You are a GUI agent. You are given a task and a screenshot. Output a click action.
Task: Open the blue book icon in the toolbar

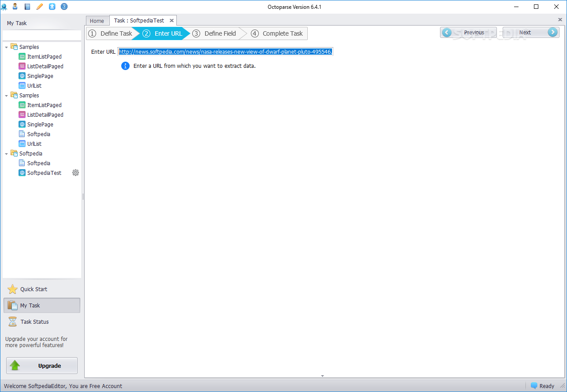click(27, 7)
